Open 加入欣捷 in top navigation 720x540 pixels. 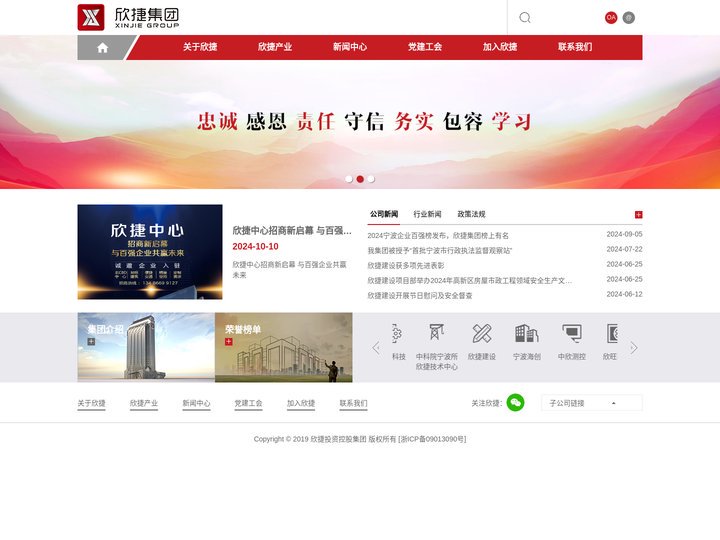tap(500, 47)
